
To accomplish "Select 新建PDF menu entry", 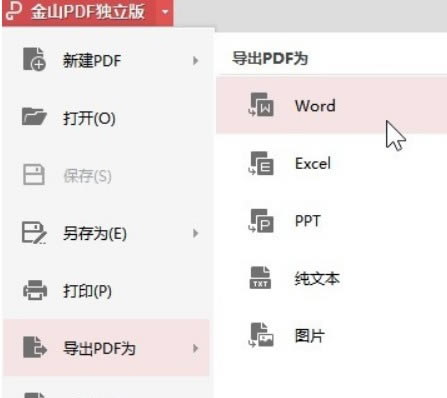I will (x=106, y=60).
